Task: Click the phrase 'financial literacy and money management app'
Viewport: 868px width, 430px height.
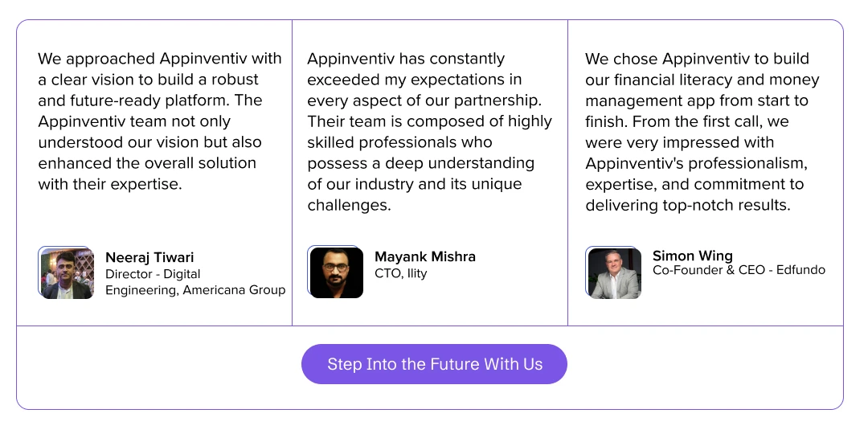Action: click(x=702, y=90)
